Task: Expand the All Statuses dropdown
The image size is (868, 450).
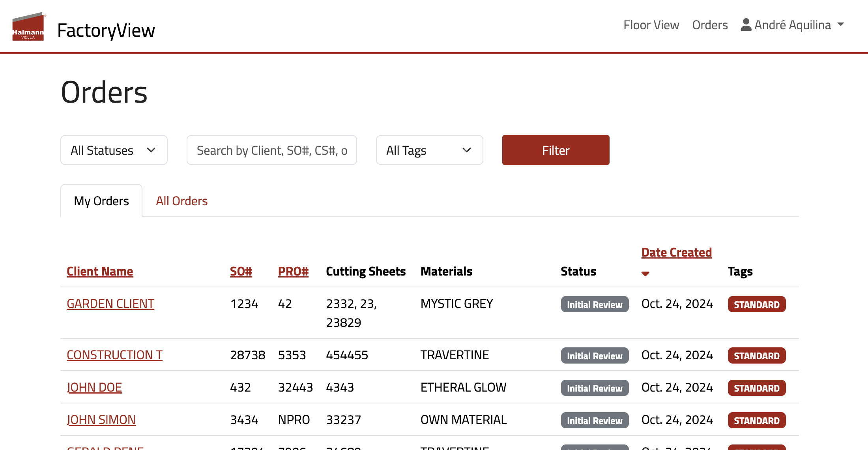Action: coord(114,150)
